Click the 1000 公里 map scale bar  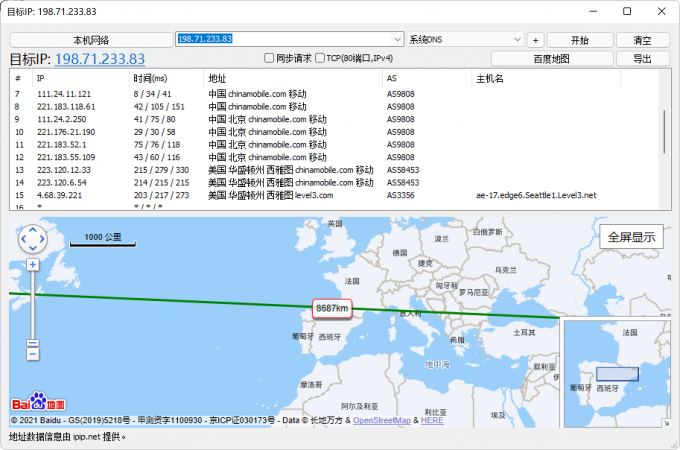pyautogui.click(x=103, y=240)
